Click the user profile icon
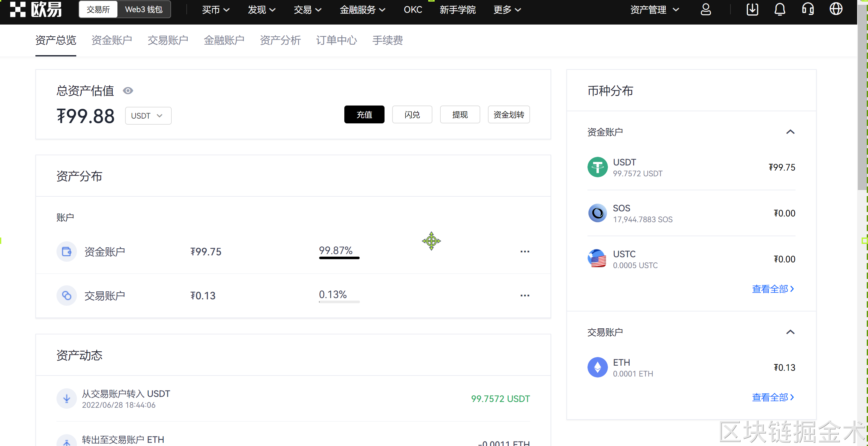The image size is (868, 446). click(706, 10)
